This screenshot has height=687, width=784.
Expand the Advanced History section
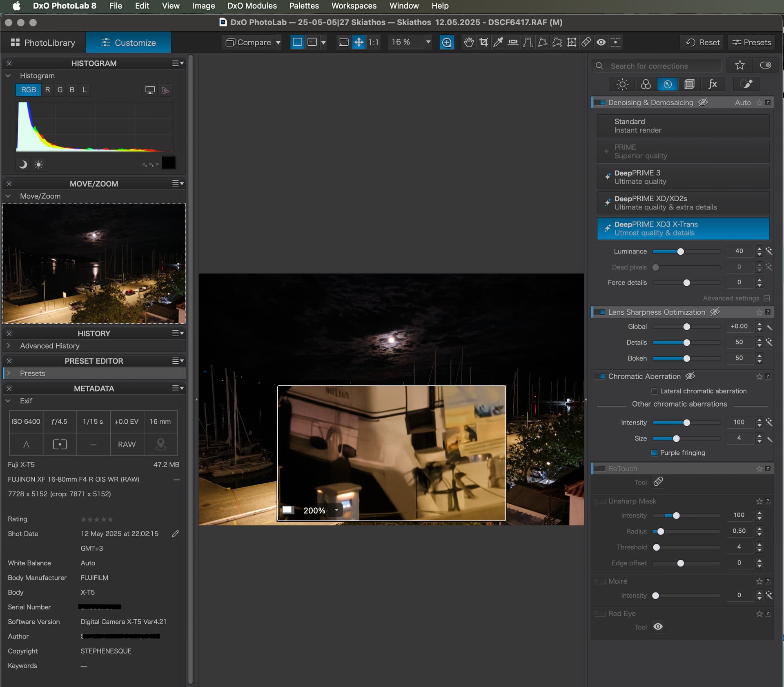9,346
